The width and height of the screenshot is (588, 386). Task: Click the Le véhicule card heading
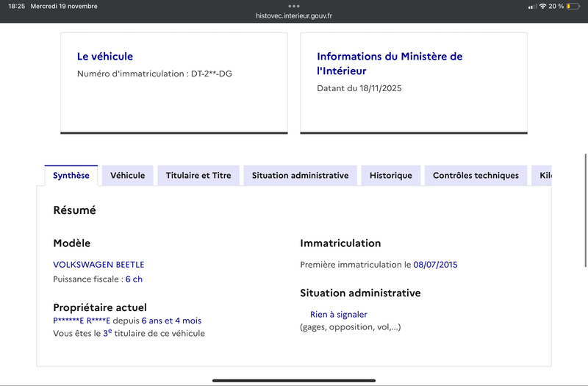[105, 57]
